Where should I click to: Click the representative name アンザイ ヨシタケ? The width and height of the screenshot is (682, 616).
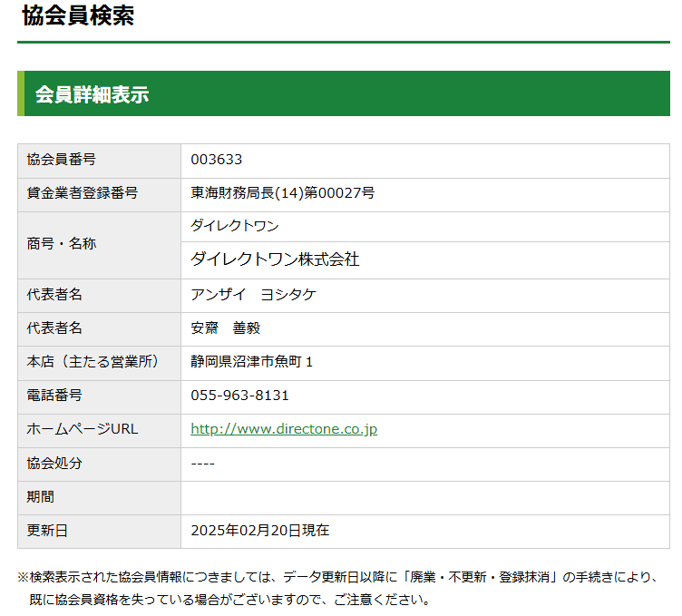pyautogui.click(x=253, y=294)
